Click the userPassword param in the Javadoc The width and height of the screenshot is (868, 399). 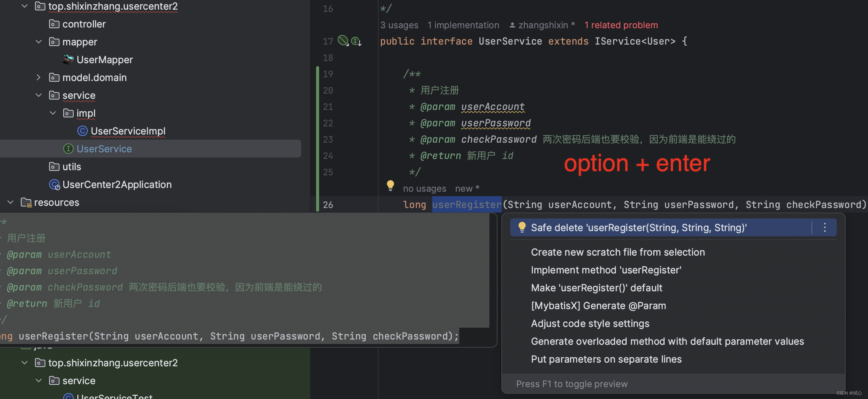pos(496,123)
